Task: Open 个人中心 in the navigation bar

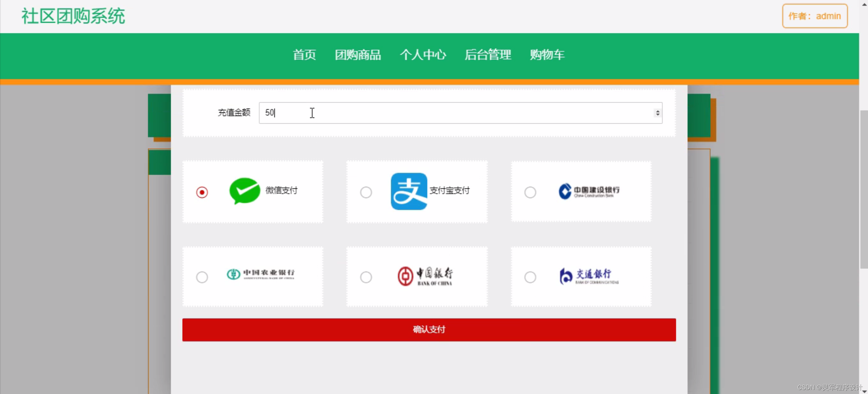Action: tap(423, 55)
